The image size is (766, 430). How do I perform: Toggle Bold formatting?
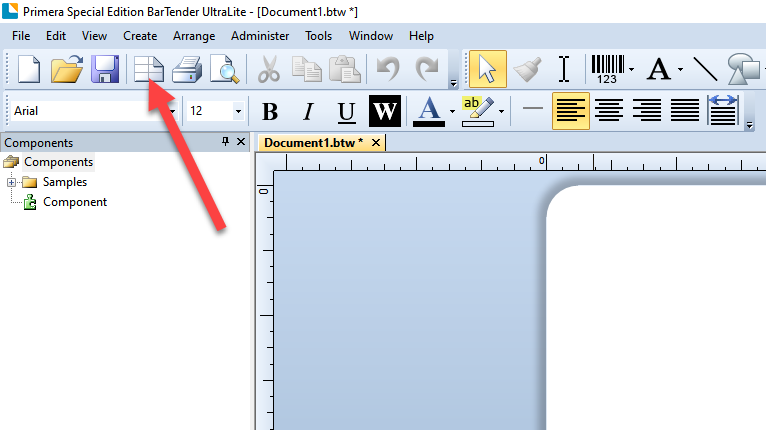pyautogui.click(x=270, y=111)
